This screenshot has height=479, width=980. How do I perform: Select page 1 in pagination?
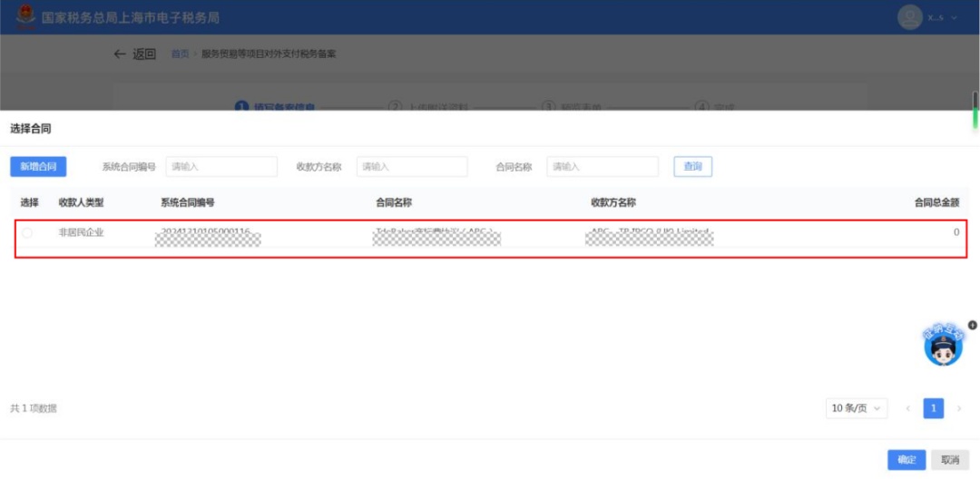tap(934, 408)
